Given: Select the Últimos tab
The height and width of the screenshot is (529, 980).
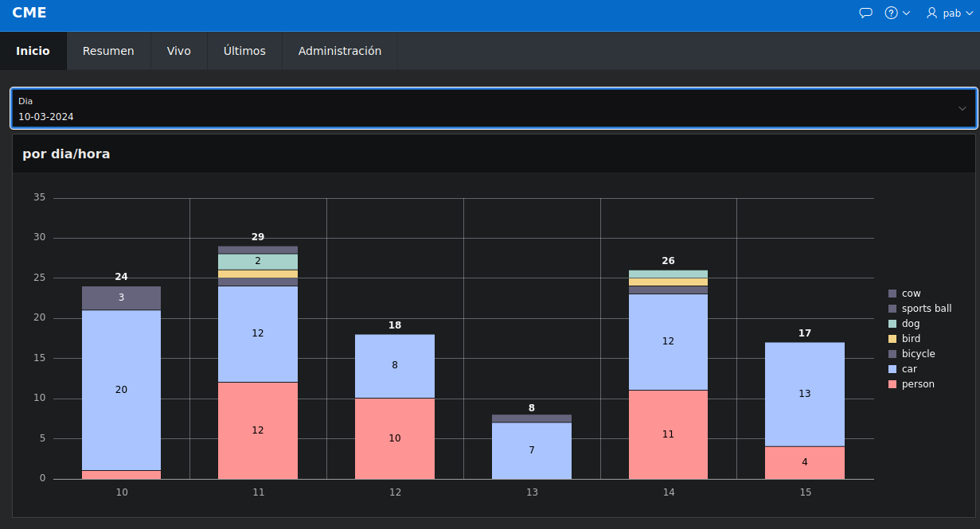Looking at the screenshot, I should [244, 50].
